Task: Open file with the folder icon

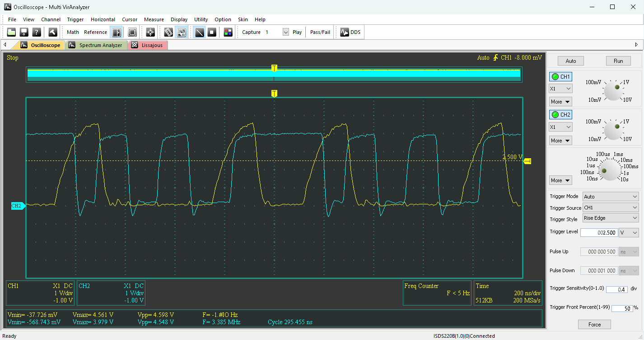Action: pyautogui.click(x=11, y=32)
